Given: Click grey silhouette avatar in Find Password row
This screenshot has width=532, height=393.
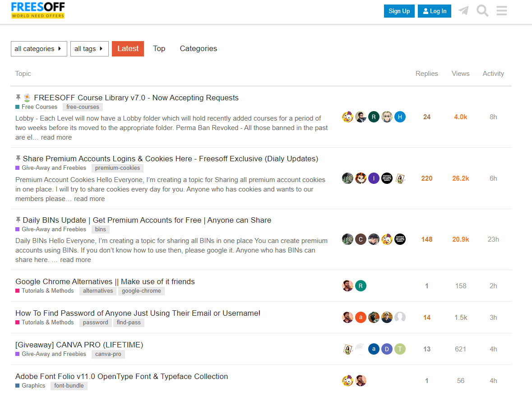Looking at the screenshot, I should tap(400, 318).
